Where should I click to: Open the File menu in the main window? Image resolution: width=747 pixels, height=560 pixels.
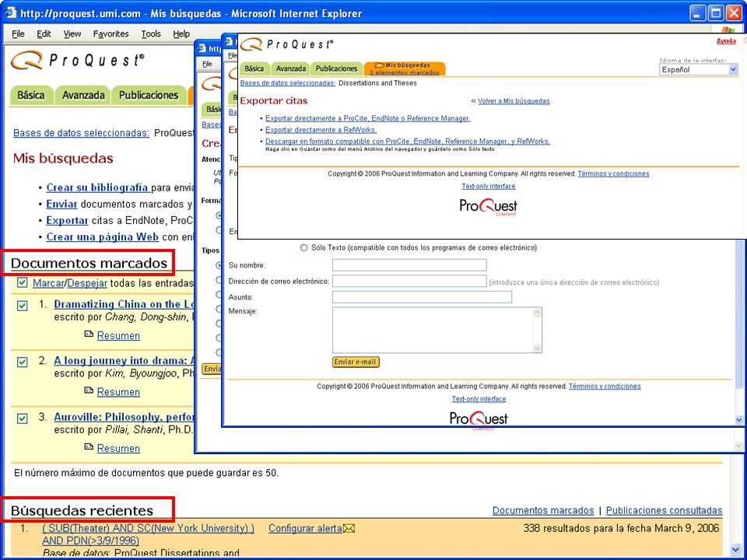coord(18,33)
